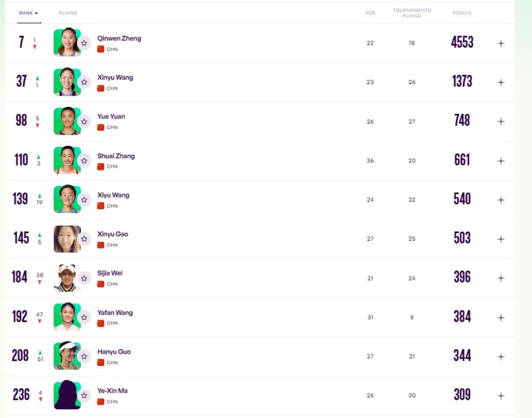532x418 pixels.
Task: Open Yafan Wang's player name link
Action: (x=115, y=313)
